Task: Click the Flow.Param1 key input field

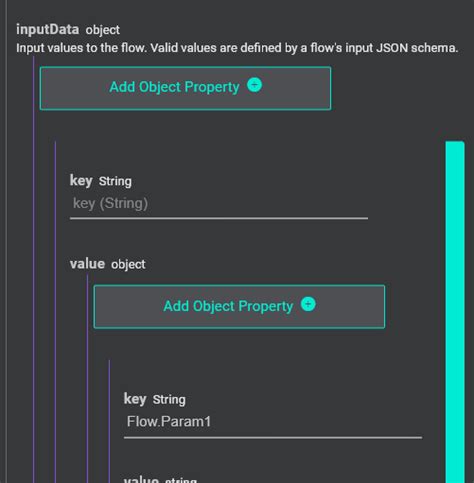Action: pos(273,422)
